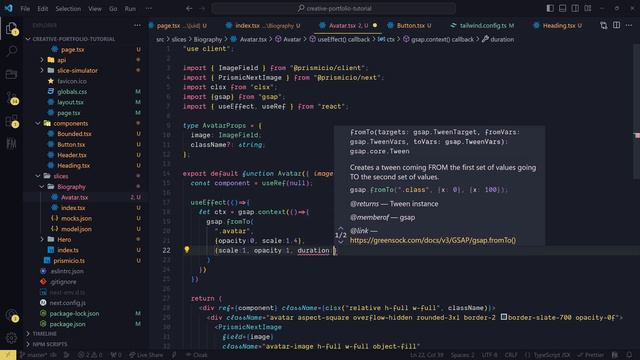Open the editor more actions ellipsis
640x360 pixels.
point(629,25)
